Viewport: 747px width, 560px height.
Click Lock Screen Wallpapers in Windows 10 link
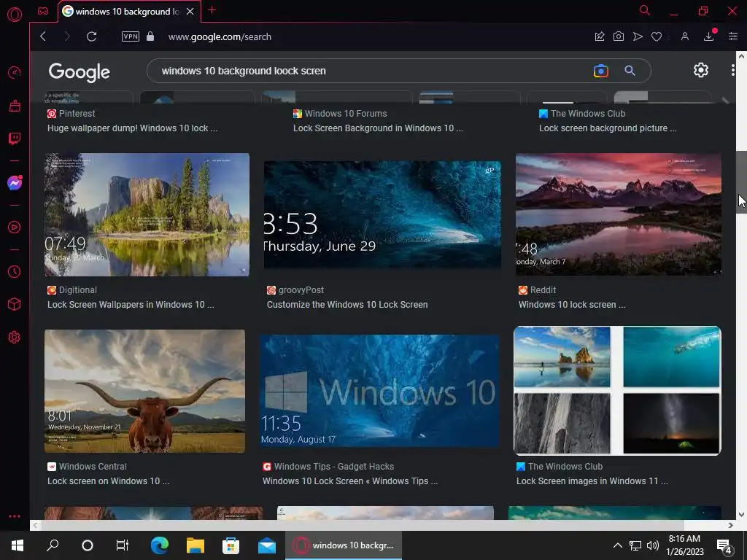click(131, 305)
